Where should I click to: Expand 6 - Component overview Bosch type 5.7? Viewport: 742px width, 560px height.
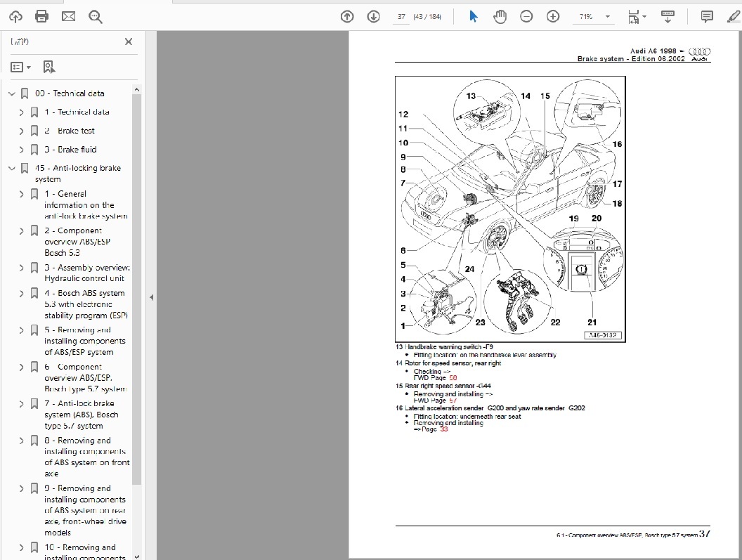pyautogui.click(x=21, y=367)
